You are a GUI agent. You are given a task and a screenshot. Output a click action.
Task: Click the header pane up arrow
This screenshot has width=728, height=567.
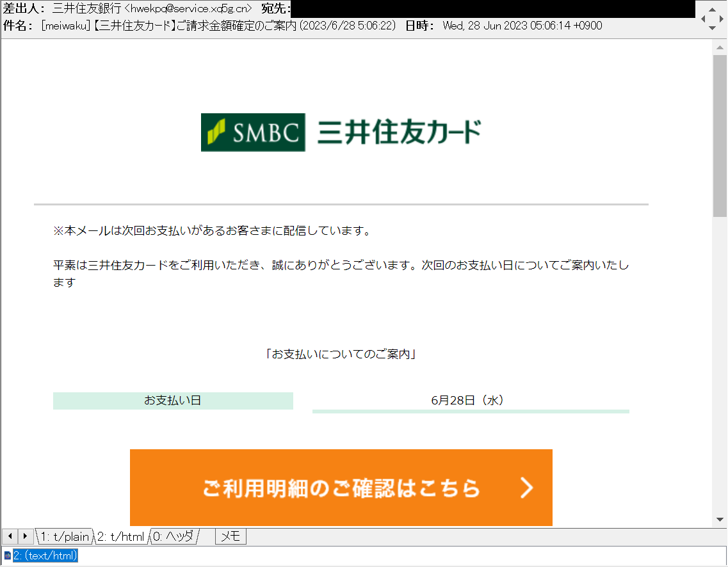(712, 9)
